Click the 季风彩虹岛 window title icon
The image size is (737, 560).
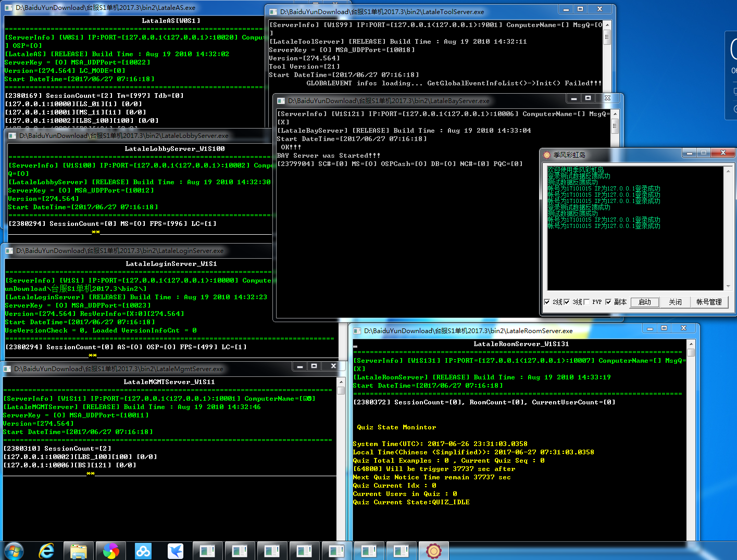(547, 155)
